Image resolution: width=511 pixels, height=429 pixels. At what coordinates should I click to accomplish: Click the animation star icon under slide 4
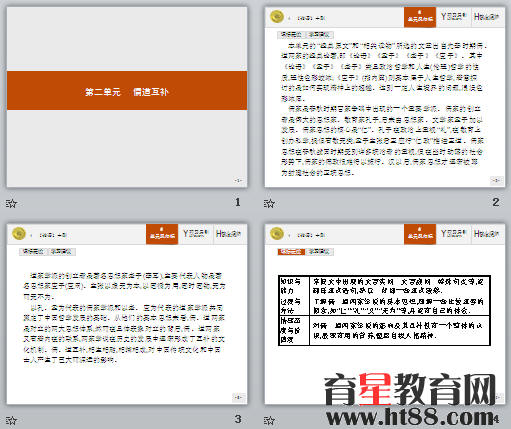pyautogui.click(x=269, y=420)
